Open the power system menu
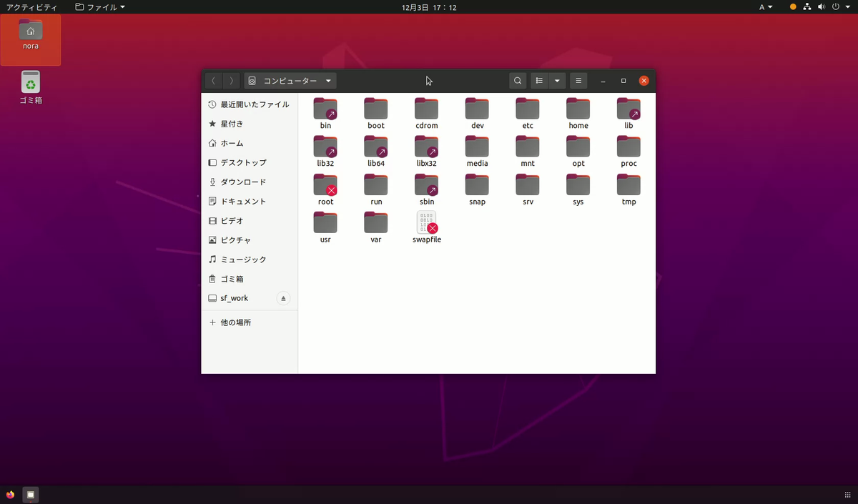The width and height of the screenshot is (858, 504). [839, 7]
